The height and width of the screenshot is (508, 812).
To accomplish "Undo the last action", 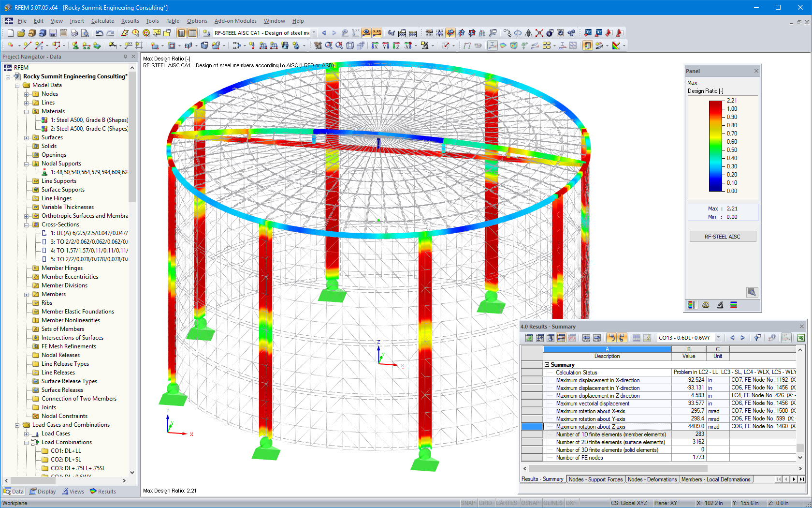I will (99, 33).
